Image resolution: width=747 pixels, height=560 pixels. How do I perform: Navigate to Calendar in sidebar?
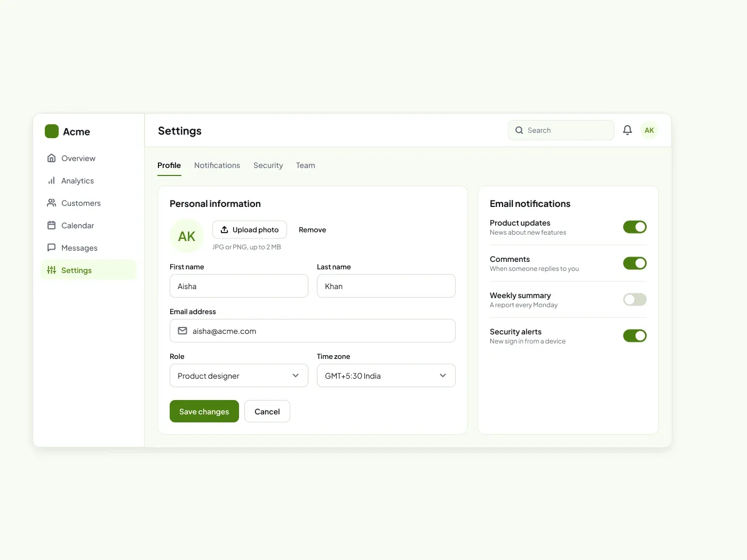89,225
